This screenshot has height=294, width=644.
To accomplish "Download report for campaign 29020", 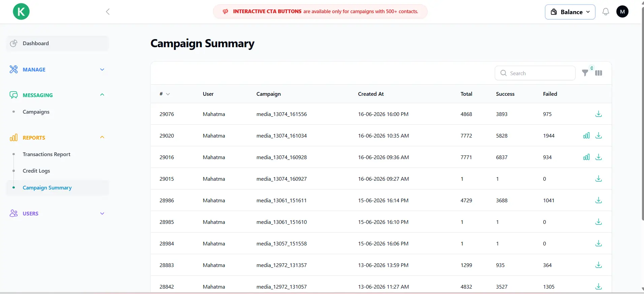I will (599, 136).
